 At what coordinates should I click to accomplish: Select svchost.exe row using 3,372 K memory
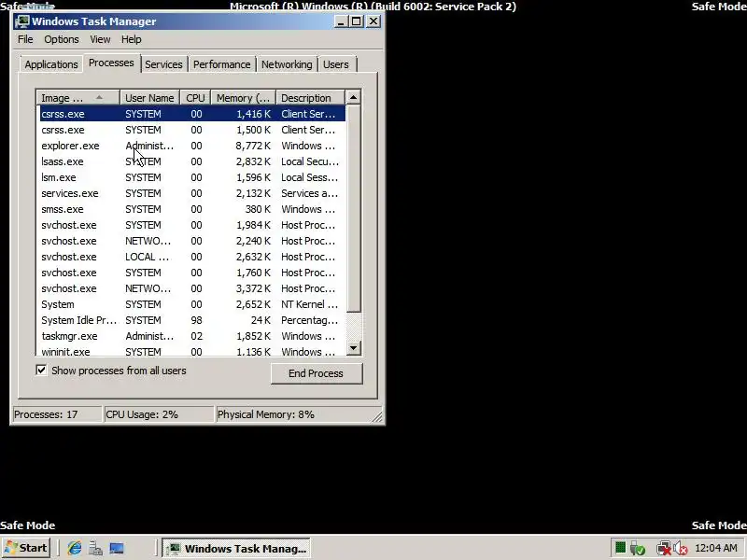192,288
